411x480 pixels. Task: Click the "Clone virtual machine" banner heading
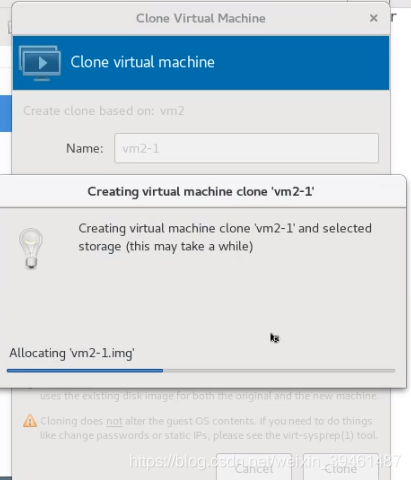(x=142, y=62)
